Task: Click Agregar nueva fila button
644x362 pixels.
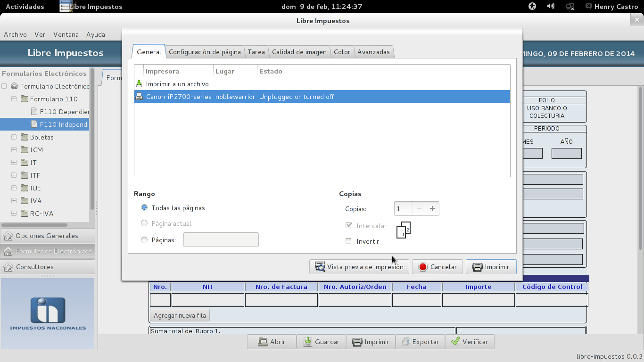Action: click(x=180, y=315)
